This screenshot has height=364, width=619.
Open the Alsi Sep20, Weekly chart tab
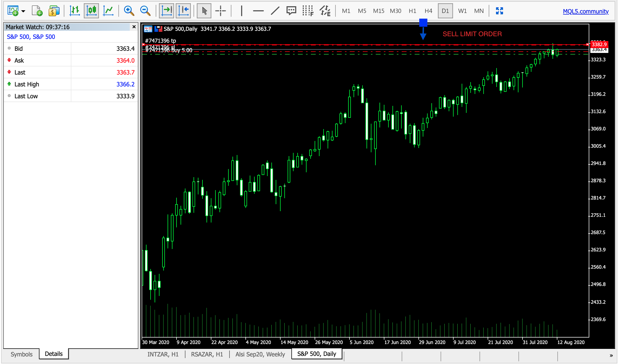[x=260, y=354]
